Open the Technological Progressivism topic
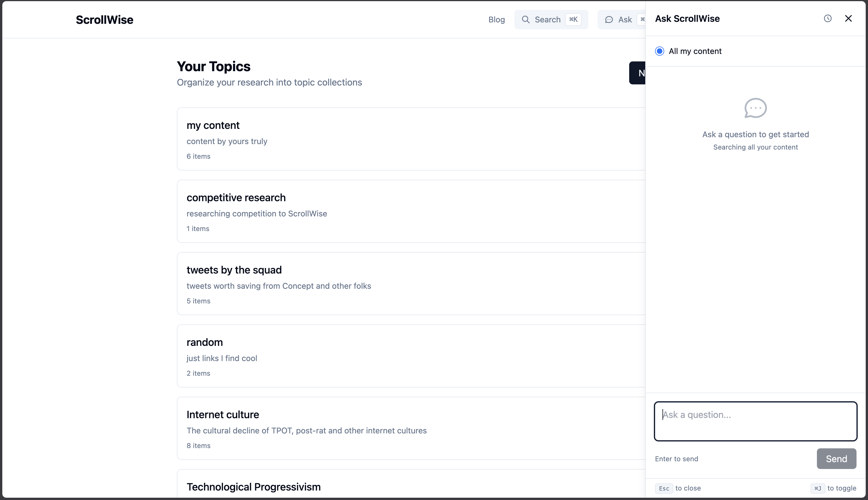The width and height of the screenshot is (868, 500). tap(253, 487)
